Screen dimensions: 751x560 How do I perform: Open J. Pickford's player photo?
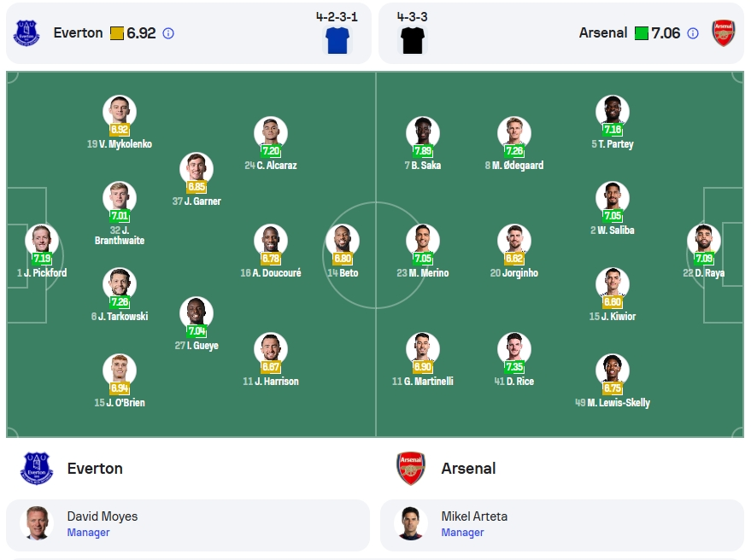[42, 240]
